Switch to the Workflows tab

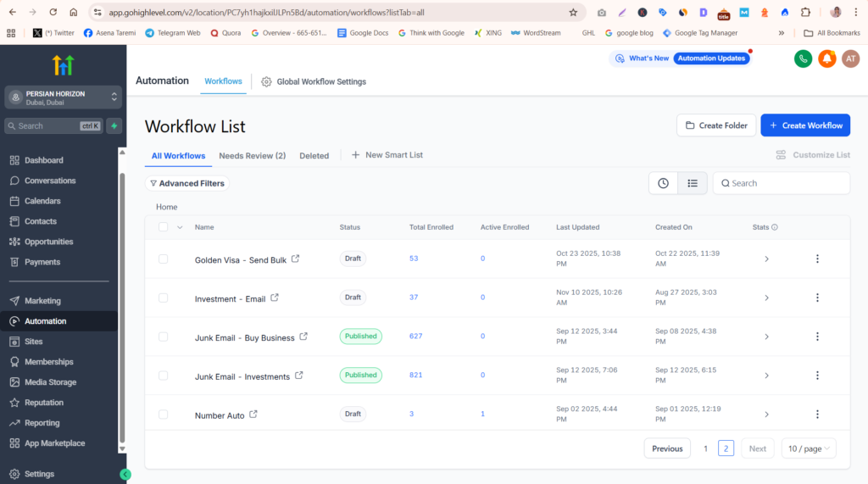[223, 81]
